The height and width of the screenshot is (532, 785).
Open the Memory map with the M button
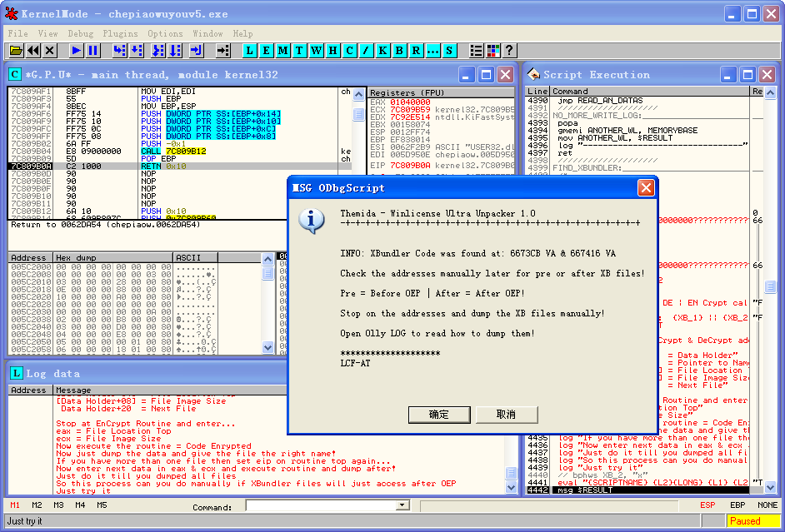pos(282,51)
